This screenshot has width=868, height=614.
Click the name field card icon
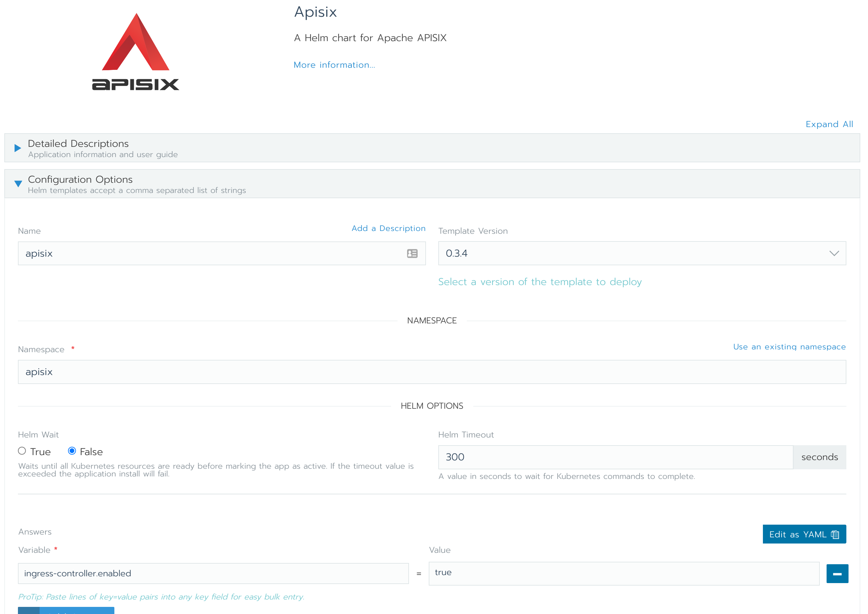pos(412,254)
